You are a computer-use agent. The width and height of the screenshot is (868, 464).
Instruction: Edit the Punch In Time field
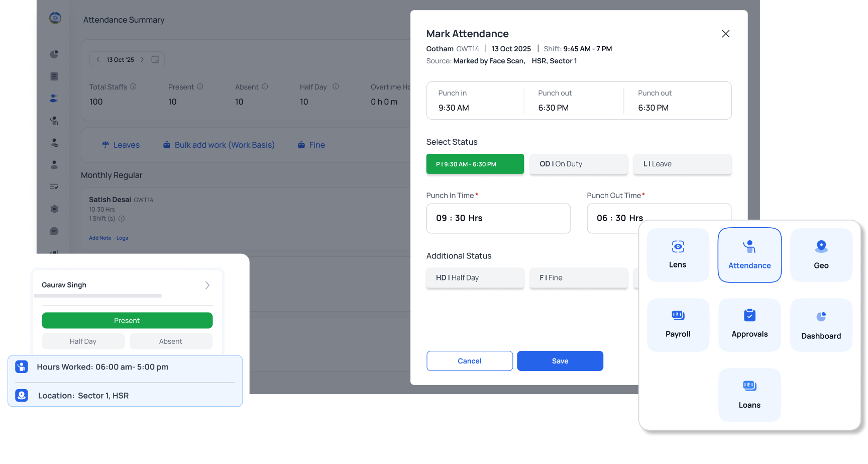498,218
